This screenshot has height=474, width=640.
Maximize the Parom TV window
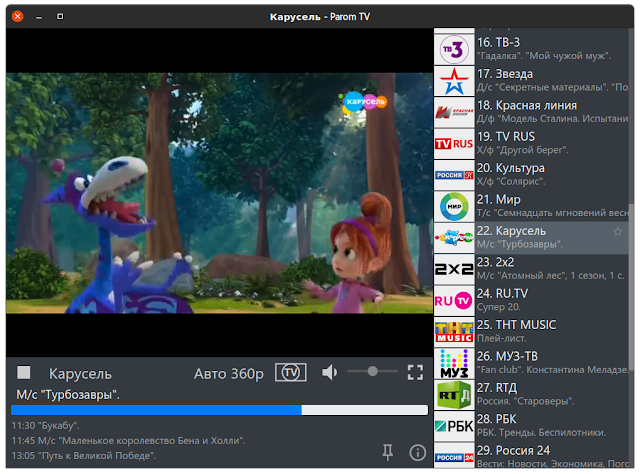pyautogui.click(x=60, y=16)
